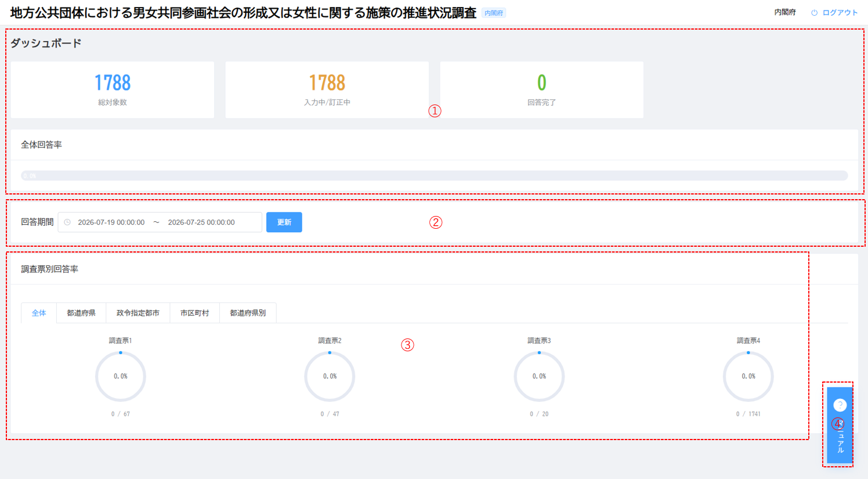The image size is (868, 479).
Task: Click the 調査票4 circular progress chart
Action: (748, 376)
